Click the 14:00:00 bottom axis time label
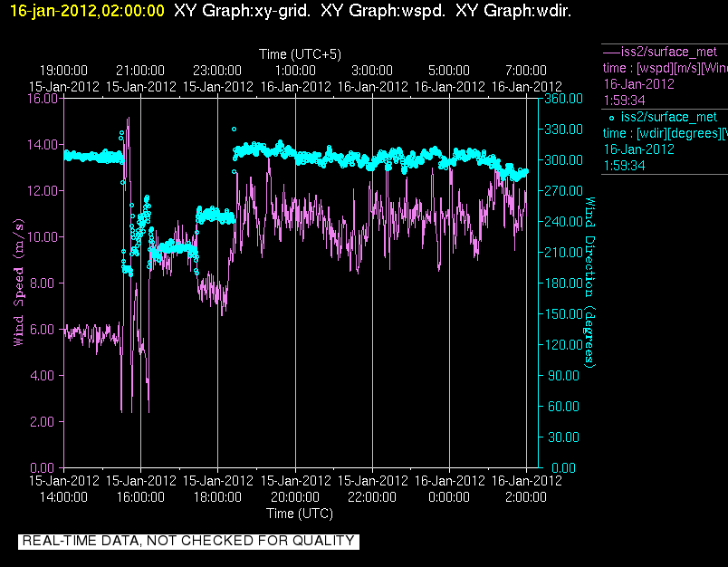728x567 pixels. (x=63, y=497)
